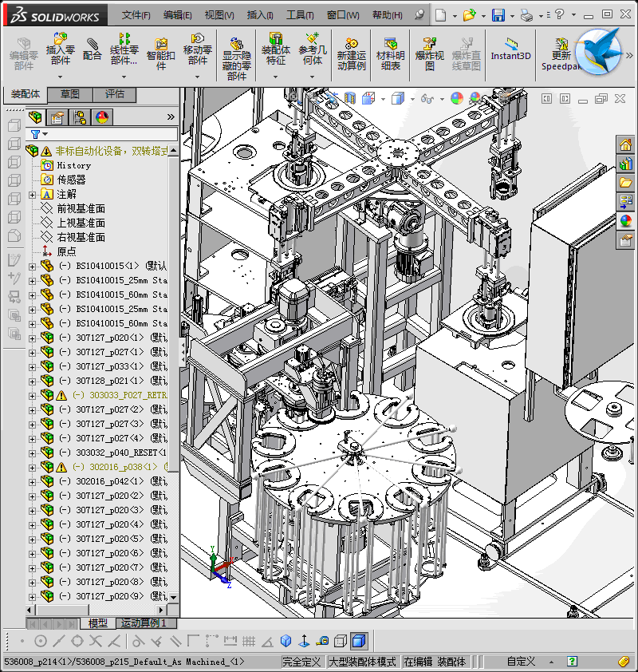Open Linear Component Pattern (线性零部件) tool
The width and height of the screenshot is (638, 672).
pyautogui.click(x=124, y=49)
